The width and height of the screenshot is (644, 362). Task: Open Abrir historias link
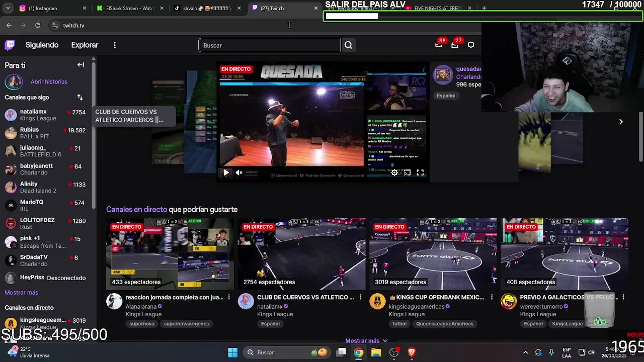pyautogui.click(x=49, y=81)
